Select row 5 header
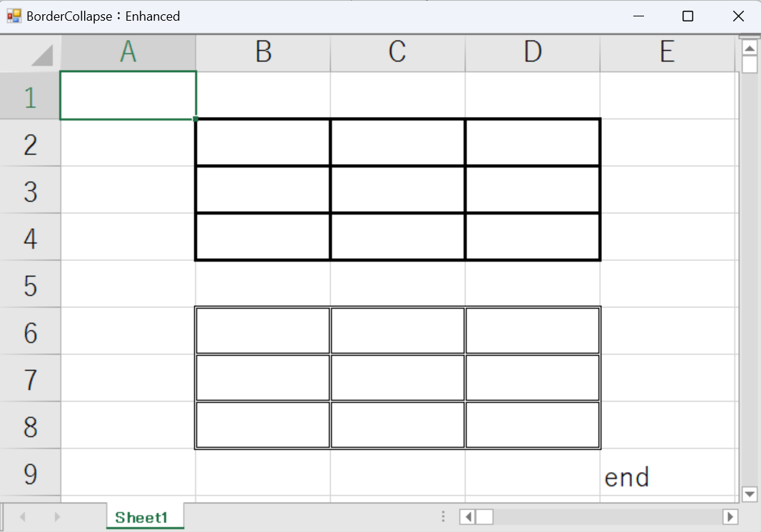Viewport: 761px width, 532px height. pos(30,284)
